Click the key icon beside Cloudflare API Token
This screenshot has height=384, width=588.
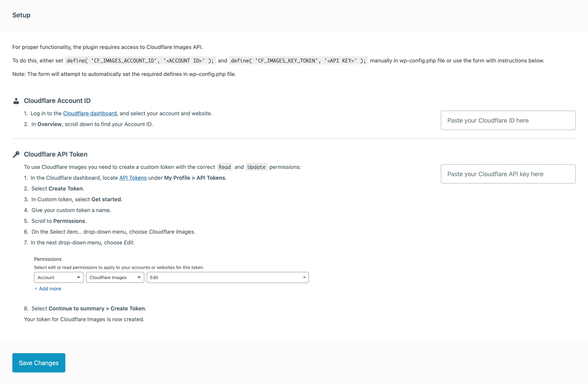pos(16,154)
